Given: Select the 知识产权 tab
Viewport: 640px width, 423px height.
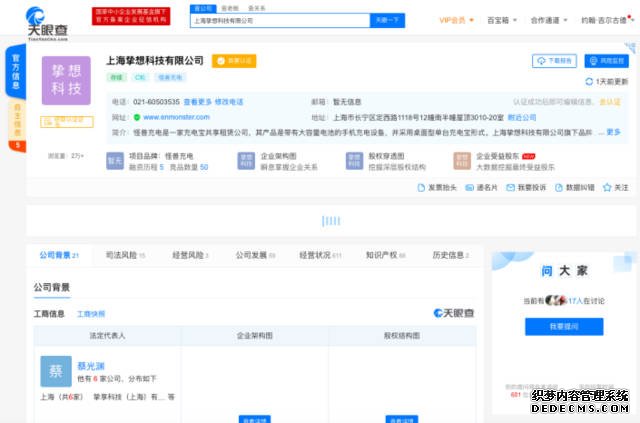Looking at the screenshot, I should click(x=386, y=255).
